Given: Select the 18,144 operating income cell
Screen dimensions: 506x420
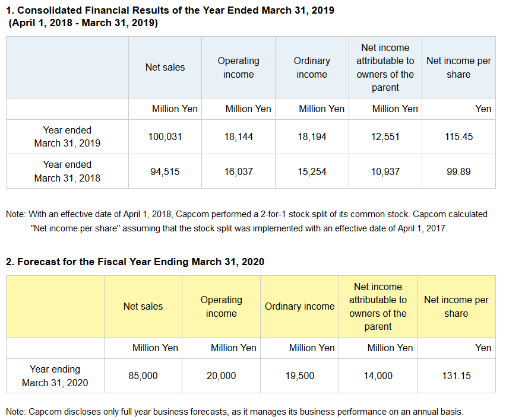Looking at the screenshot, I should [x=239, y=137].
